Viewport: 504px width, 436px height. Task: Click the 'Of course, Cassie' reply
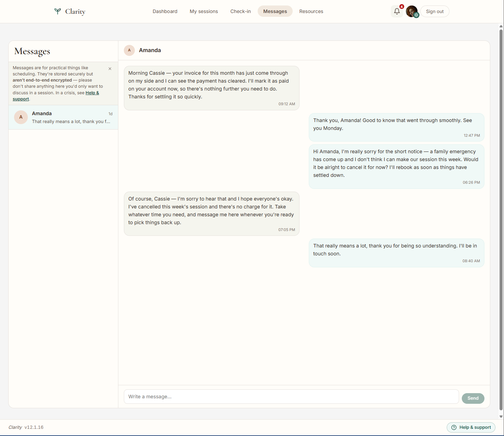click(x=212, y=214)
